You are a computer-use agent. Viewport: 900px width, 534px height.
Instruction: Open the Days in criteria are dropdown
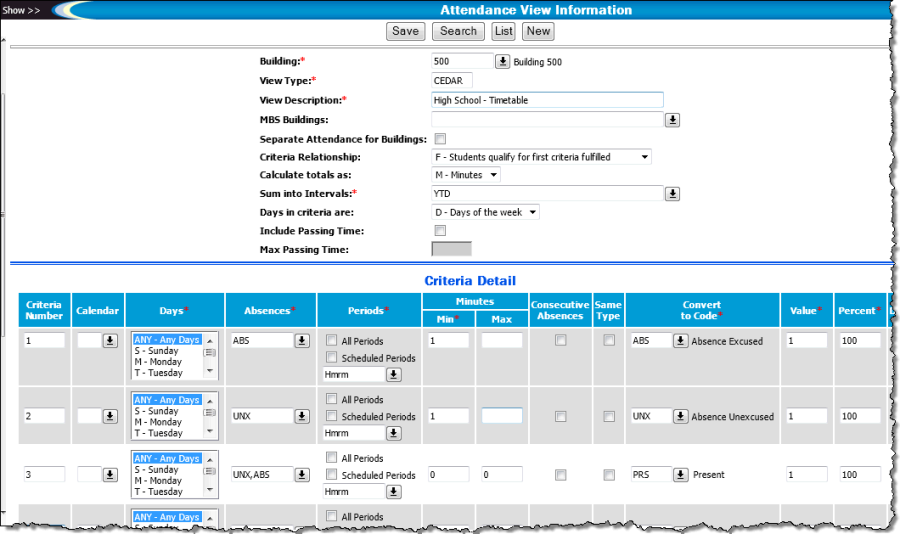[x=485, y=212]
